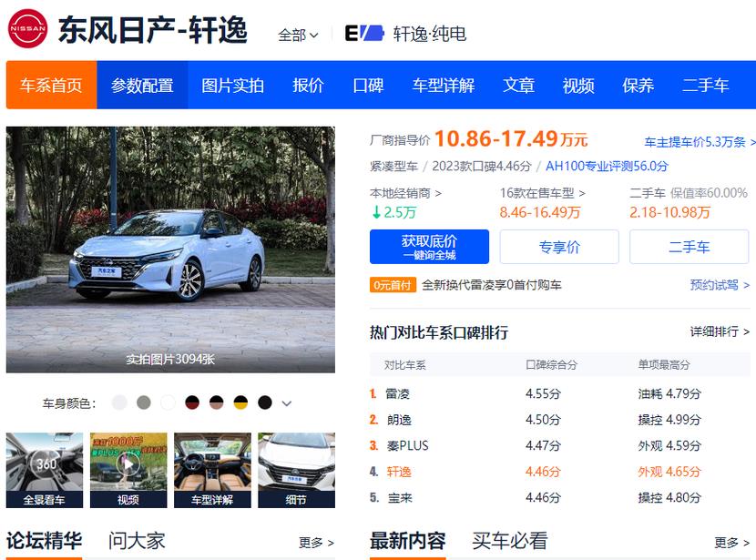Click 更多 beside 买车必看
The image size is (756, 560).
click(732, 543)
